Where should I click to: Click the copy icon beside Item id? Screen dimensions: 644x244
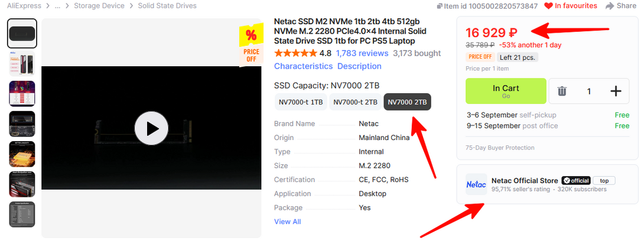coord(440,6)
